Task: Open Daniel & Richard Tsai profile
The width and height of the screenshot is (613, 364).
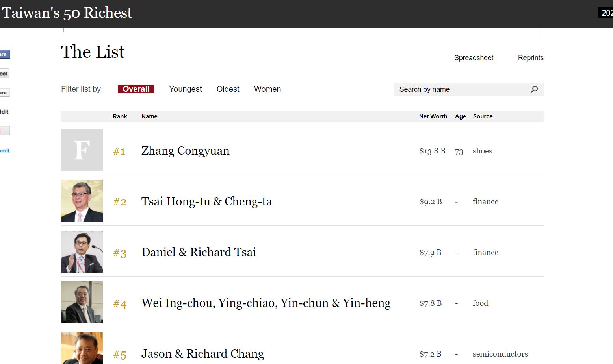Action: pyautogui.click(x=199, y=252)
